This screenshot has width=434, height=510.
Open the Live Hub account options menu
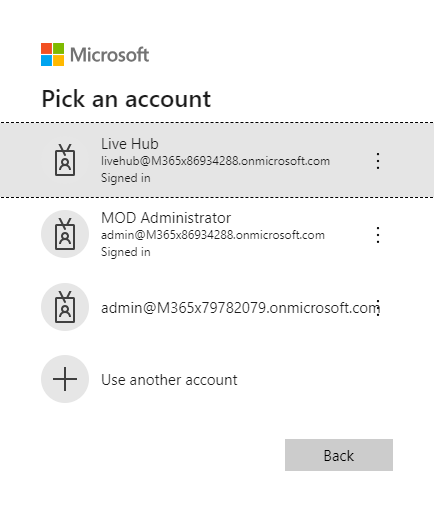[x=378, y=161]
